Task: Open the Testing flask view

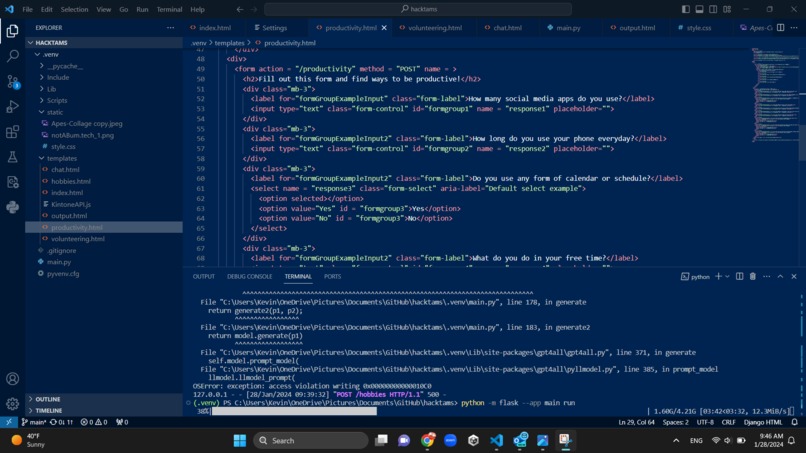Action: click(12, 157)
